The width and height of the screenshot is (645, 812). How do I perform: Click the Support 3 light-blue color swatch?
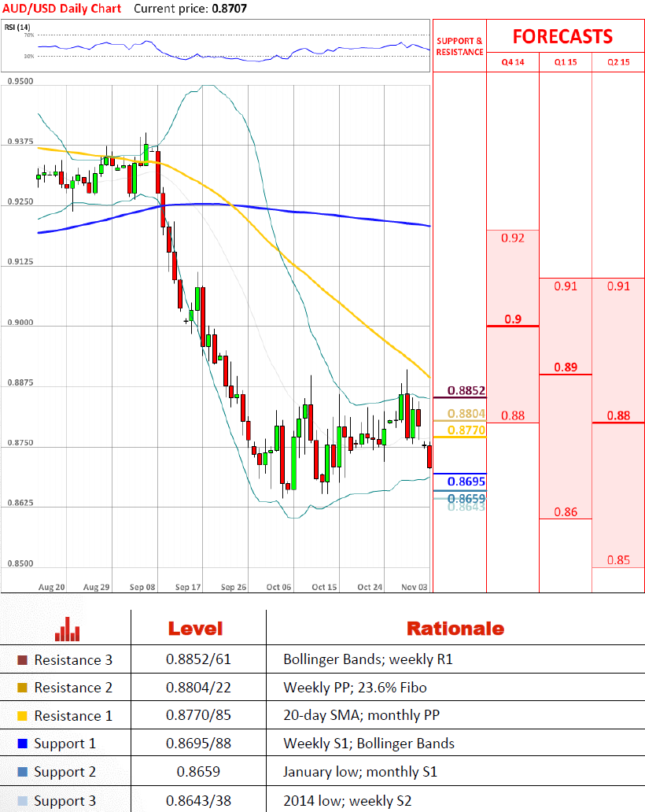[x=22, y=801]
